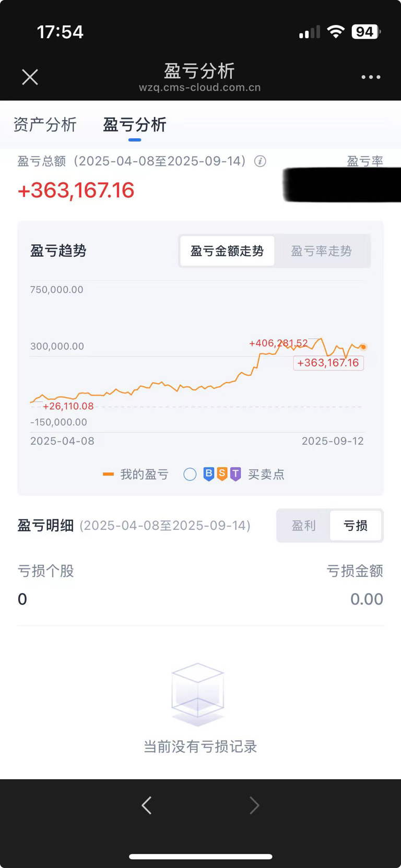401x868 pixels.
Task: Select the 亏损 segment button
Action: pos(356,526)
